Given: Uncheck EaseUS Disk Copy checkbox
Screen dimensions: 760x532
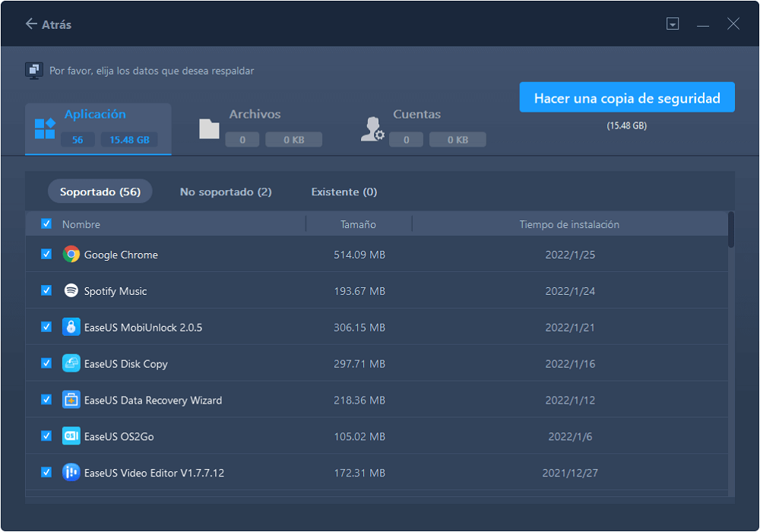Looking at the screenshot, I should (46, 363).
